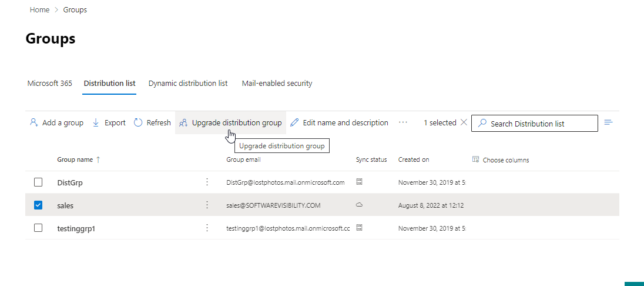The image size is (644, 286).
Task: Click the Groups breadcrumb link
Action: tap(75, 10)
